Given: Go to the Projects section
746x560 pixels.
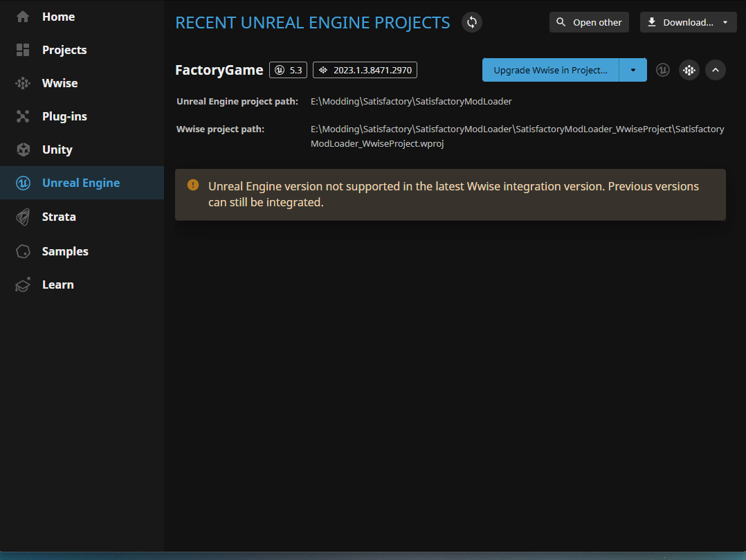Looking at the screenshot, I should [x=82, y=50].
